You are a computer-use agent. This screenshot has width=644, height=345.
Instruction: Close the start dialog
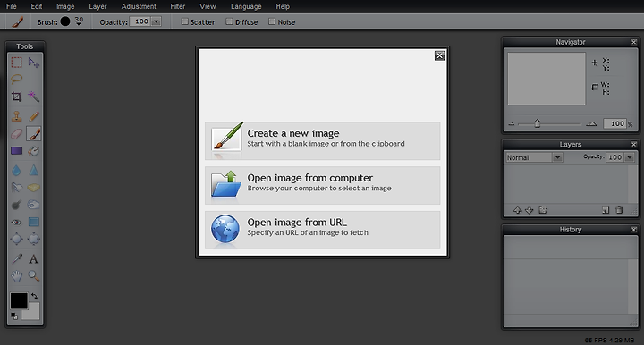(x=439, y=55)
